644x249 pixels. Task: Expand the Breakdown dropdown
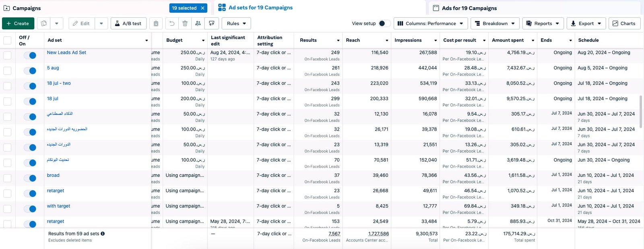coord(495,23)
